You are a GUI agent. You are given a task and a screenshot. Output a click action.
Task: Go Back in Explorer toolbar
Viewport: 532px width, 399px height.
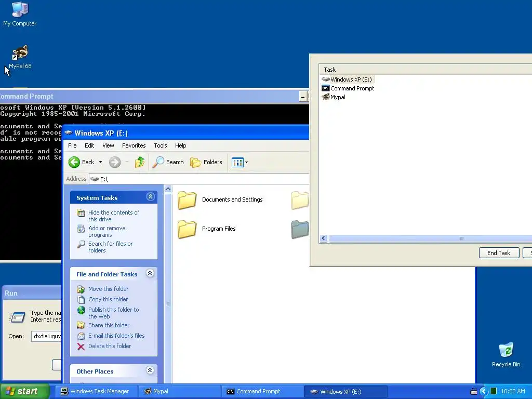click(x=82, y=162)
